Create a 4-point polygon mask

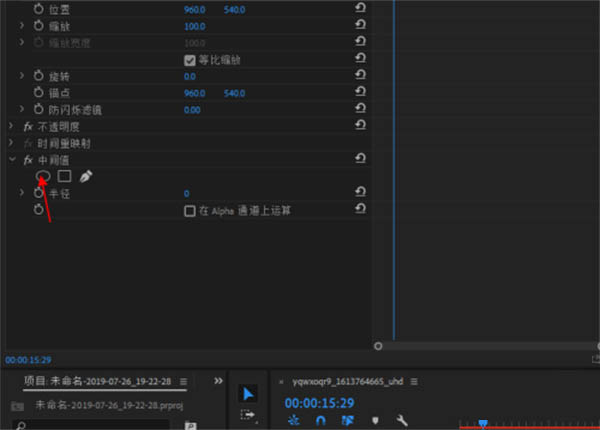click(x=64, y=176)
